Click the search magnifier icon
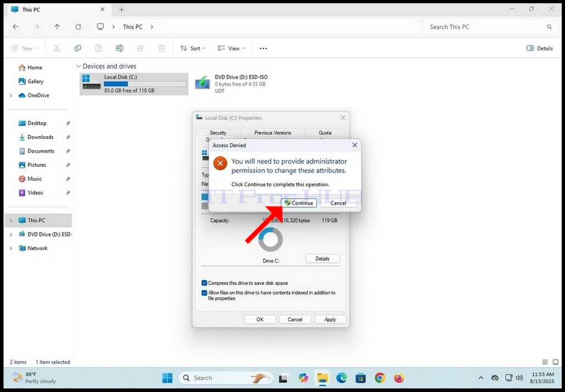This screenshot has height=392, width=565. click(x=549, y=27)
